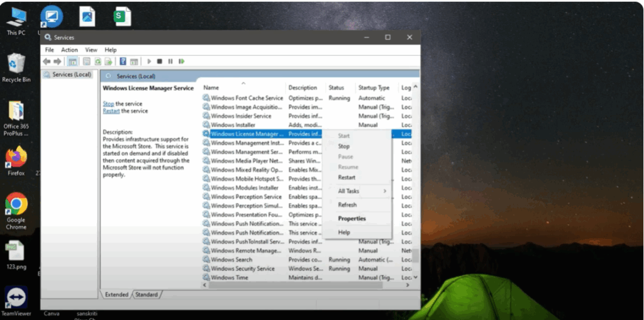Open the Action menu
This screenshot has height=320, width=644.
[69, 50]
